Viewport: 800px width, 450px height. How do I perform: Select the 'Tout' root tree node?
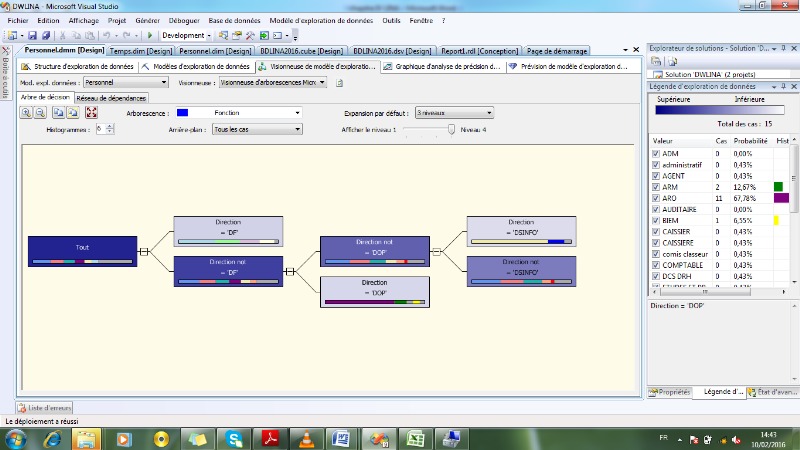[x=82, y=251]
